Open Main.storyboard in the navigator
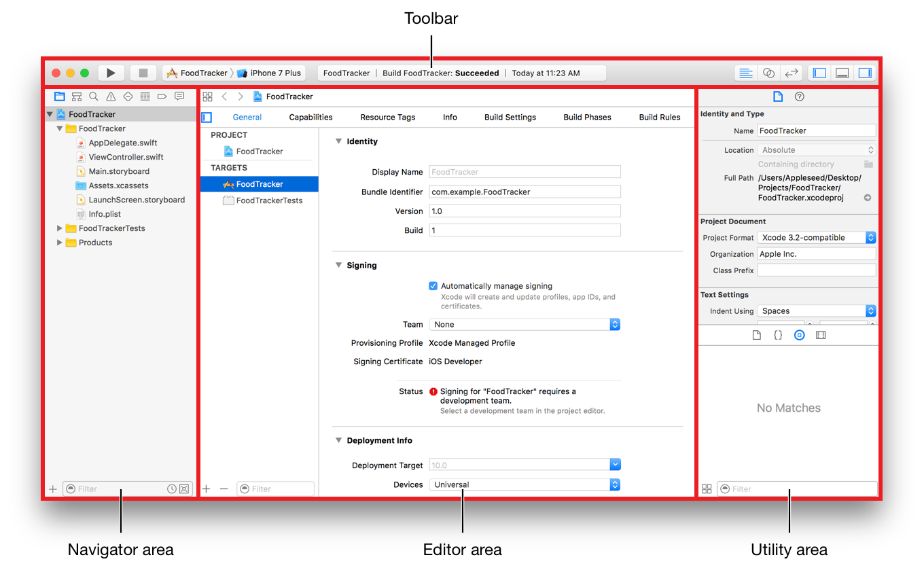 (x=119, y=171)
